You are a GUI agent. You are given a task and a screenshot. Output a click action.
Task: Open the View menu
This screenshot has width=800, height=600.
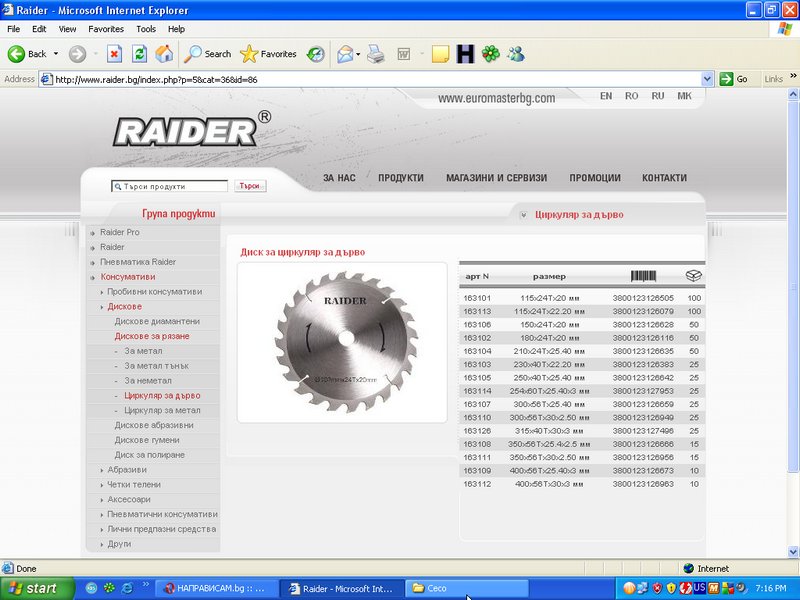tap(66, 29)
